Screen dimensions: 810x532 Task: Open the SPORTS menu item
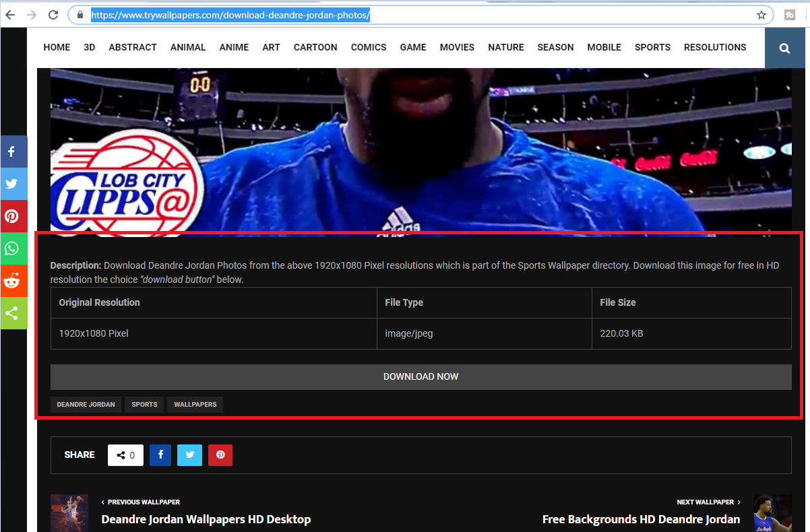click(652, 47)
